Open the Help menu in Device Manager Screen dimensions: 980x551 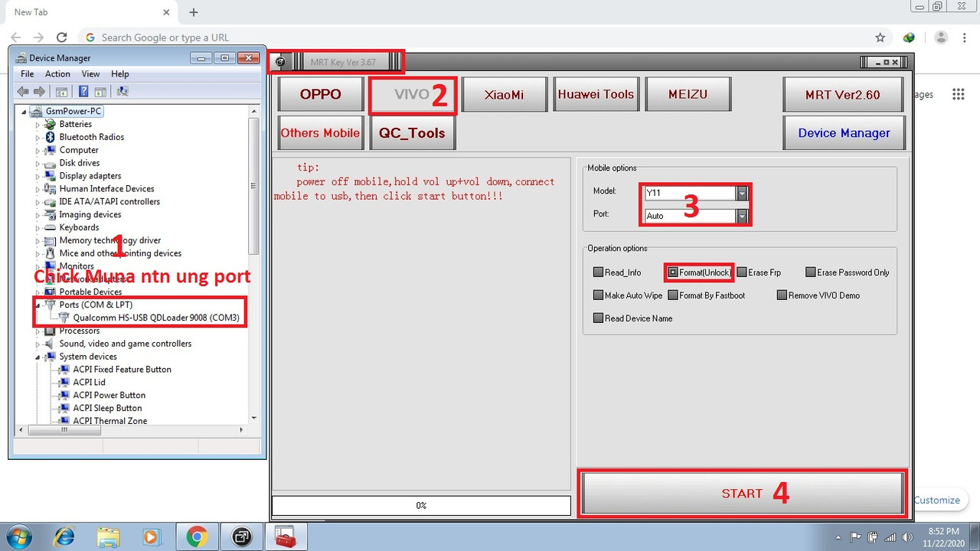coord(120,74)
